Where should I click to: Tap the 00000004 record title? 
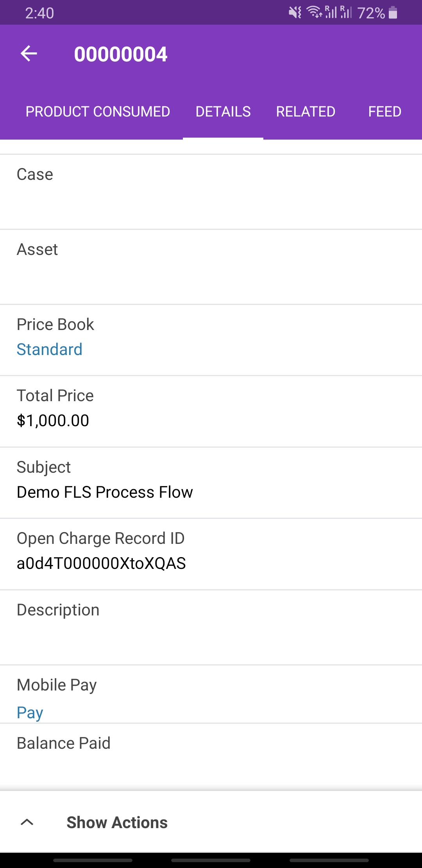click(x=121, y=54)
